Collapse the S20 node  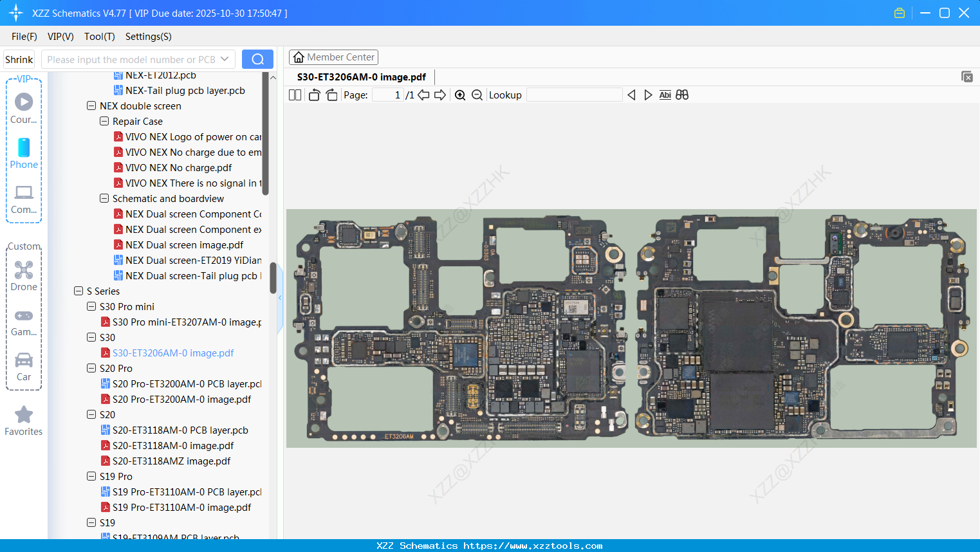point(91,414)
